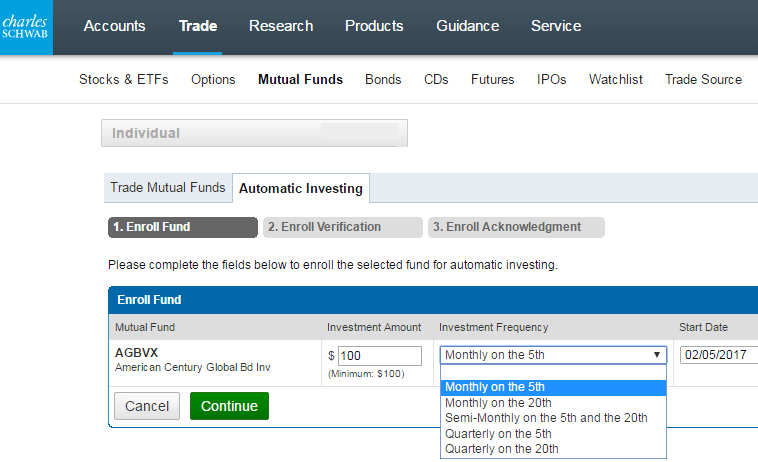
Task: Click the Investment Amount column header
Action: pyautogui.click(x=374, y=327)
